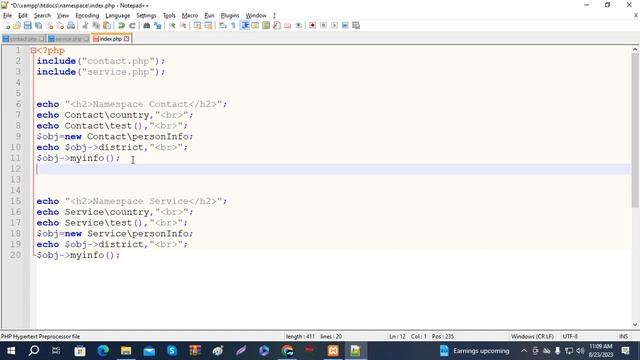Open the Edit menu
Screen dimensions: 640x360
[x=23, y=16]
